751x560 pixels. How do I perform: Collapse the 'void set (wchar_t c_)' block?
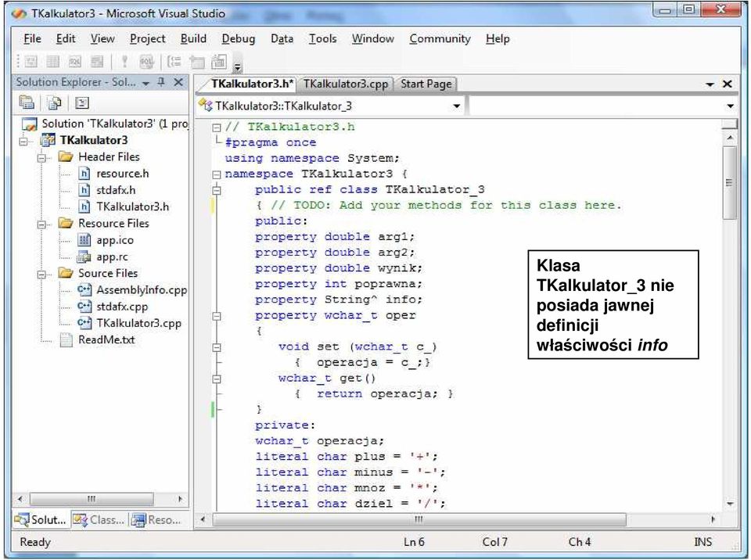click(x=217, y=347)
